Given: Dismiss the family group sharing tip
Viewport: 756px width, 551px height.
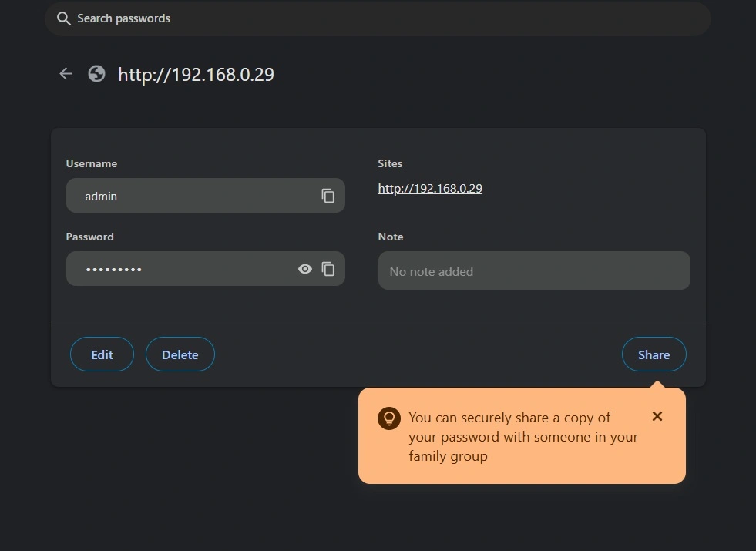Looking at the screenshot, I should click(657, 416).
